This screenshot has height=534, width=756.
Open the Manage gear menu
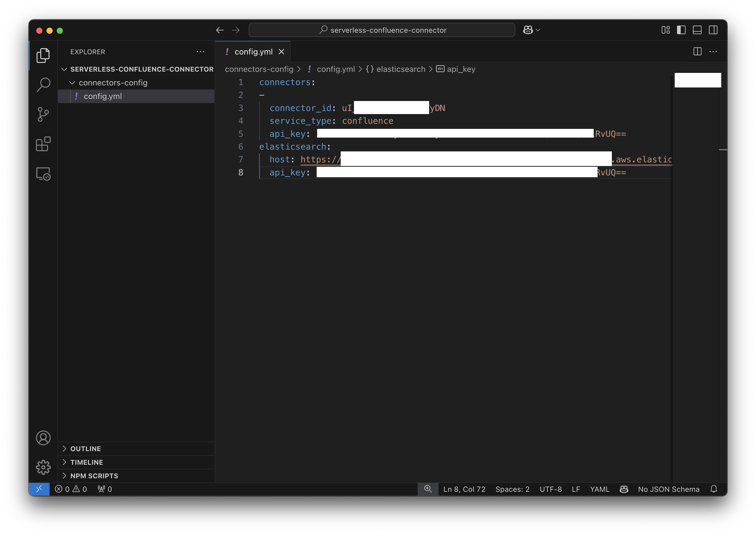43,467
